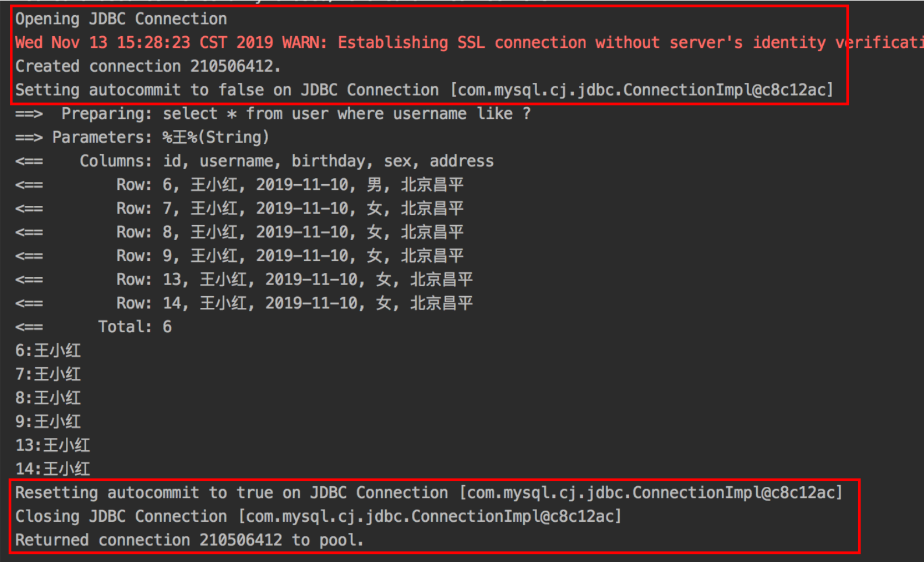
Task: Click the "9:王小红" output line
Action: (x=48, y=421)
